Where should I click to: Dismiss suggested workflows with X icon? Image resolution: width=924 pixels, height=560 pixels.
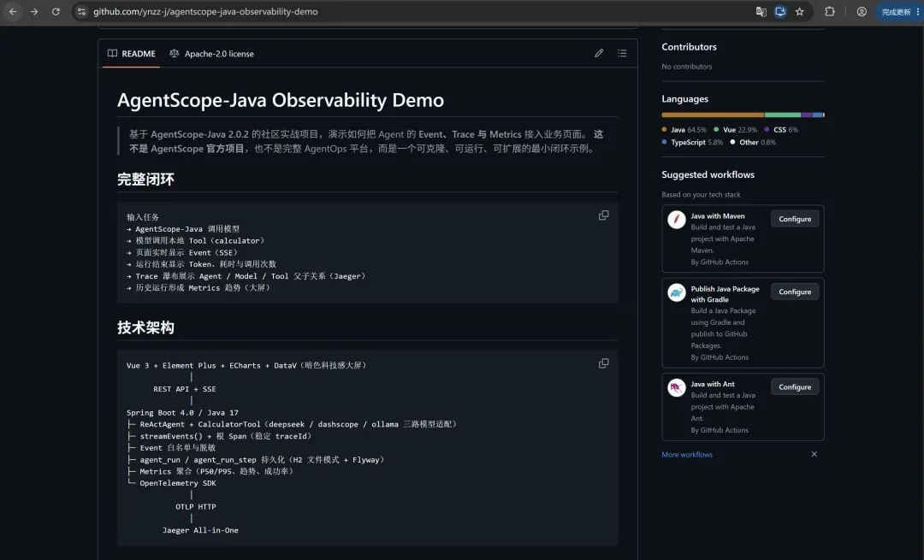pos(814,455)
